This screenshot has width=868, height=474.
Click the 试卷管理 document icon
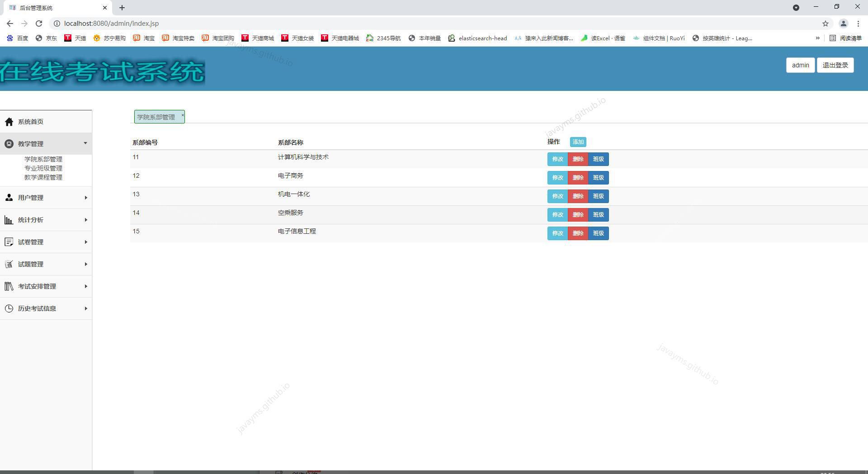click(9, 242)
